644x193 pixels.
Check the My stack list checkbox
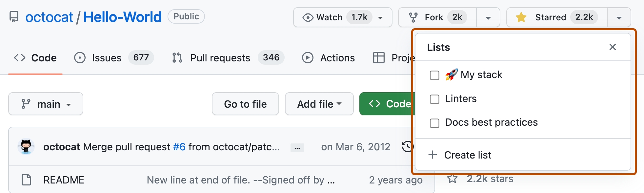click(x=434, y=75)
